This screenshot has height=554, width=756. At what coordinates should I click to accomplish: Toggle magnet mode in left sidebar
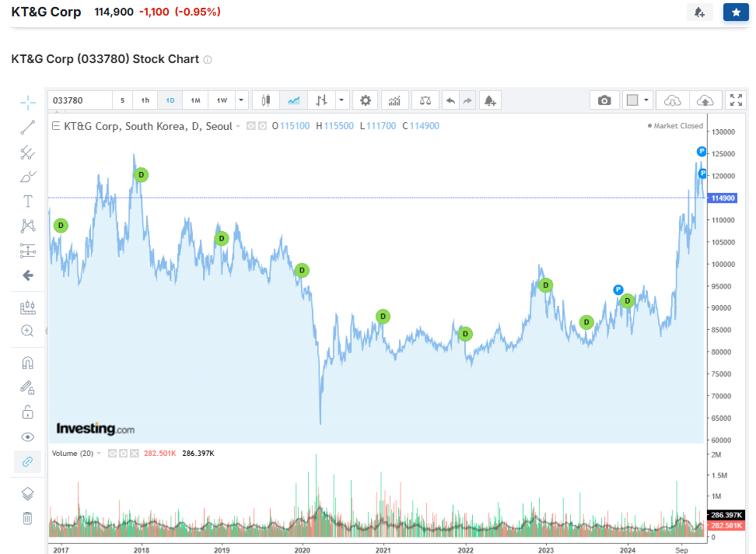click(x=28, y=363)
